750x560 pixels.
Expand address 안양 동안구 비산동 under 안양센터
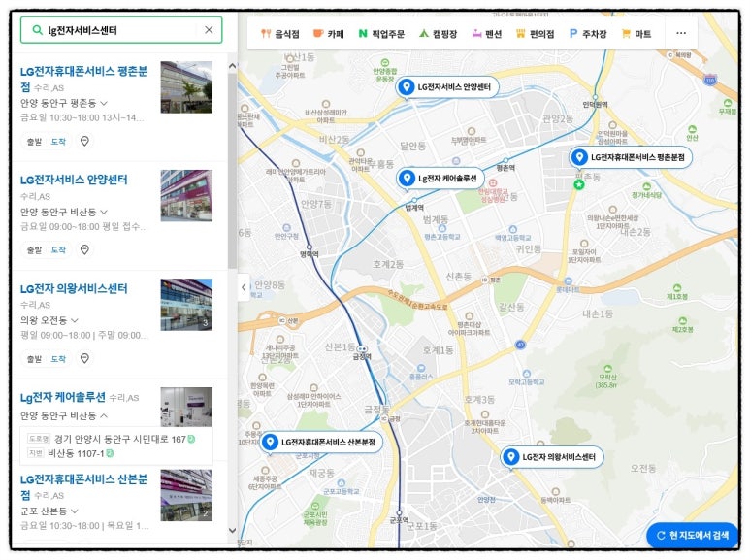tap(64, 212)
